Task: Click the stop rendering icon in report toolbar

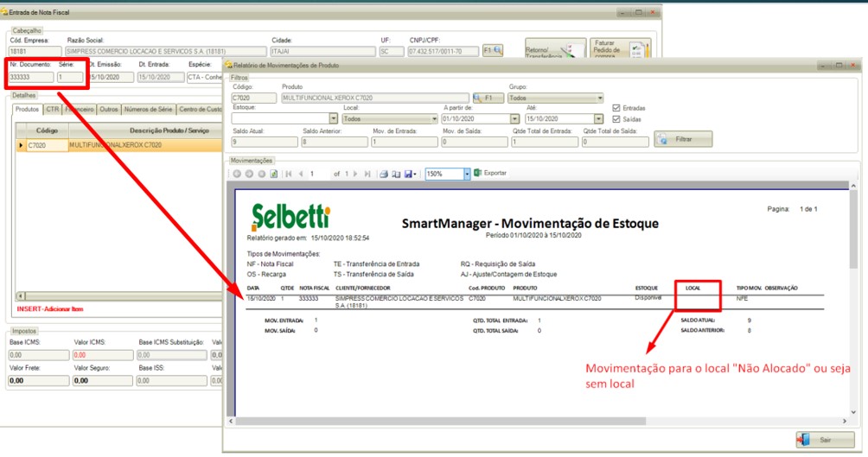Action: click(261, 174)
